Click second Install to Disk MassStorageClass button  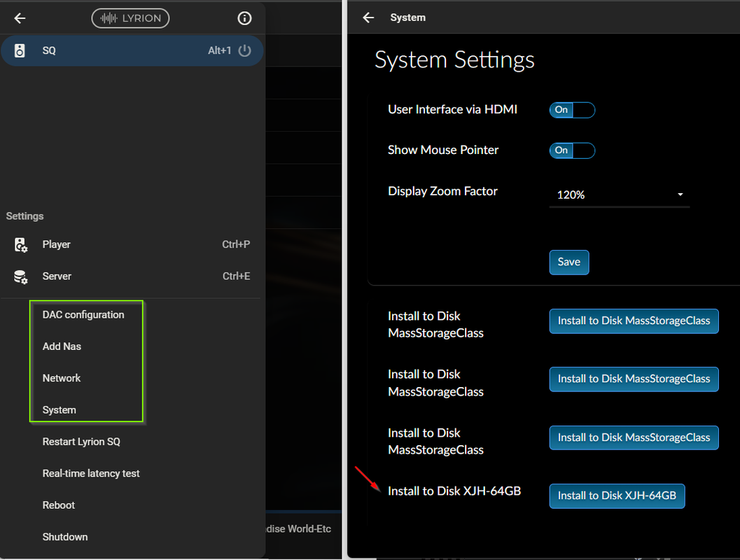click(x=634, y=379)
